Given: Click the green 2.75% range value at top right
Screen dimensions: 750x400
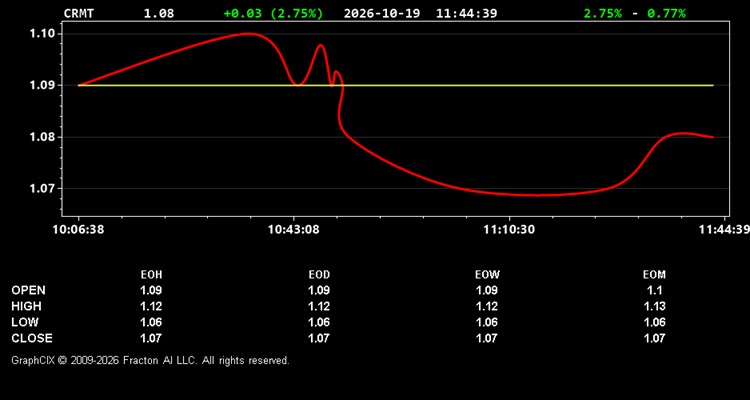Looking at the screenshot, I should coord(603,13).
